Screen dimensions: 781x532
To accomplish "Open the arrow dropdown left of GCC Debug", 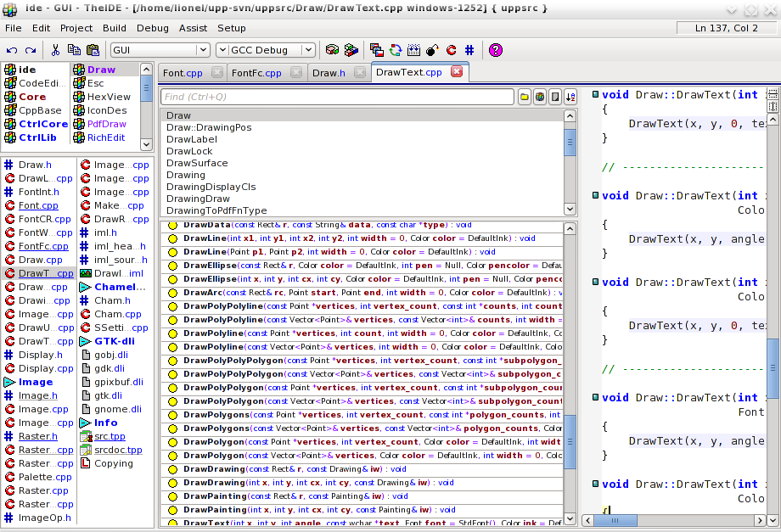I will [222, 50].
